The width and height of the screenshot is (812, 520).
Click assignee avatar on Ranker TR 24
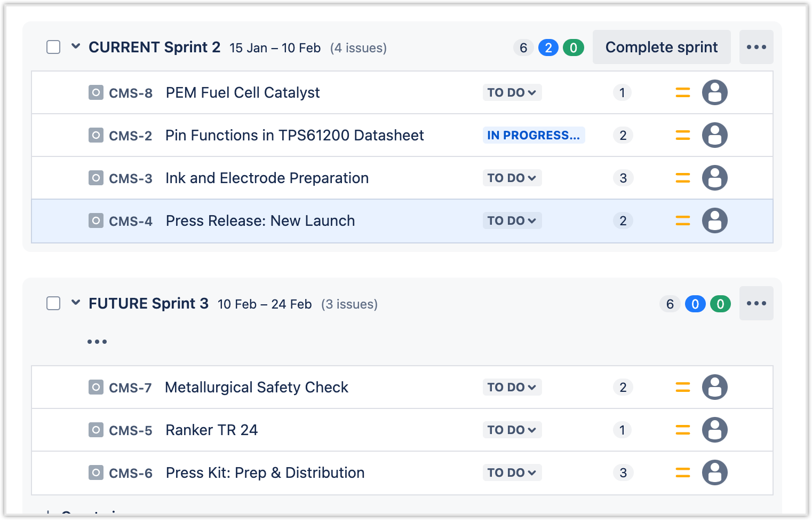tap(714, 430)
